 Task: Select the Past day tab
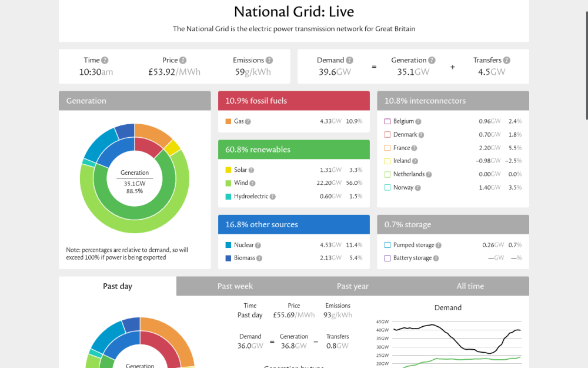(118, 286)
